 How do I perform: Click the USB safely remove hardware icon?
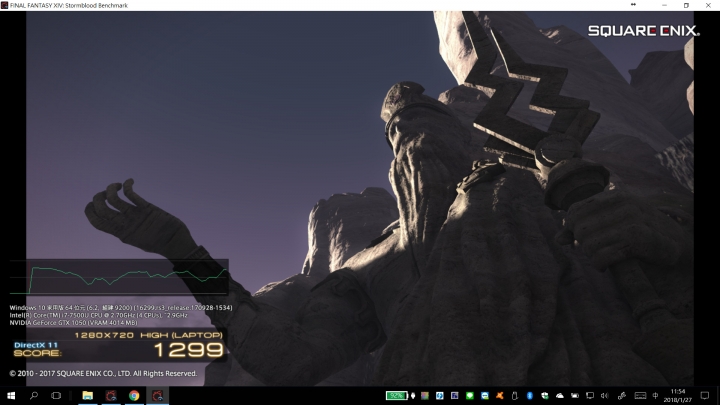pyautogui.click(x=515, y=395)
